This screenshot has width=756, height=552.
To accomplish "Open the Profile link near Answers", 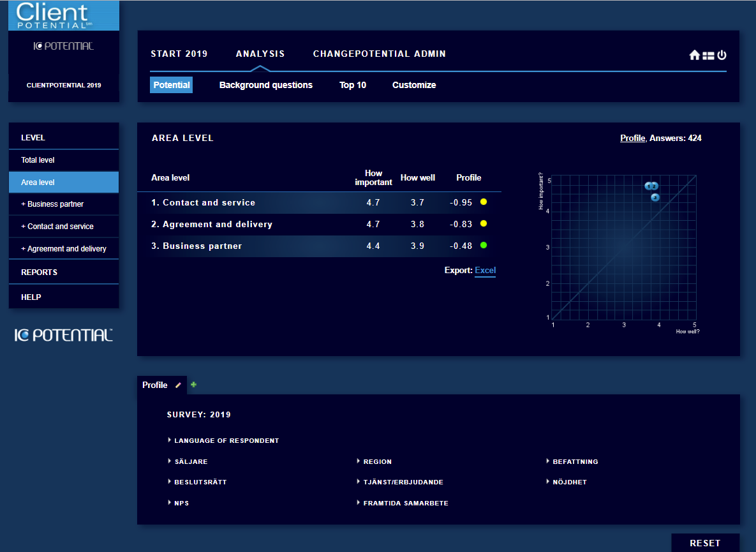I will 633,138.
